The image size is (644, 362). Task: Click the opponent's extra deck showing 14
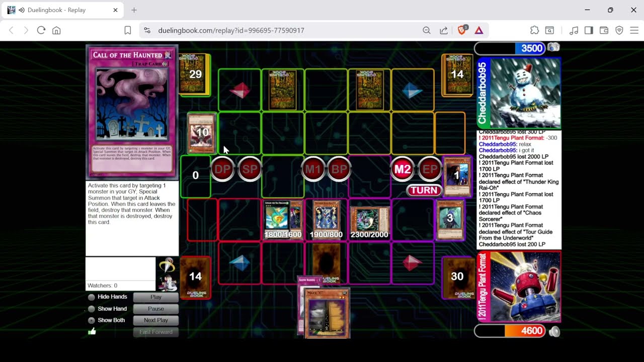tap(457, 74)
